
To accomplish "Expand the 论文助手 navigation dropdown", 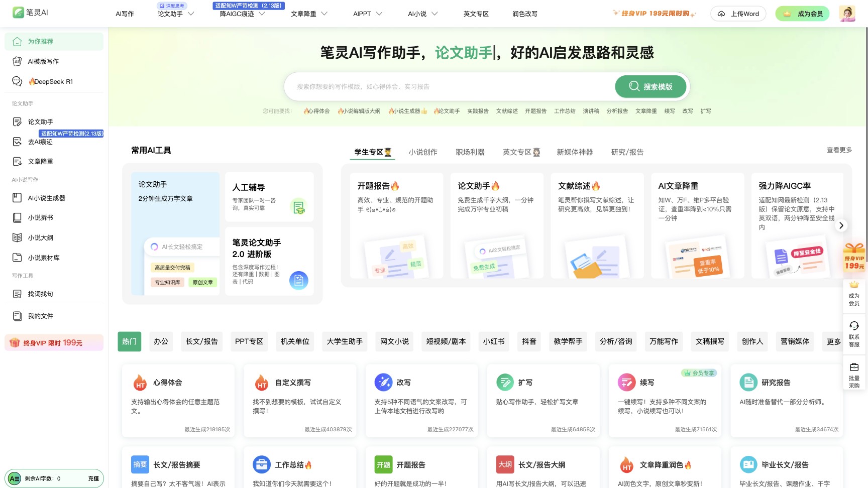I will pyautogui.click(x=174, y=14).
